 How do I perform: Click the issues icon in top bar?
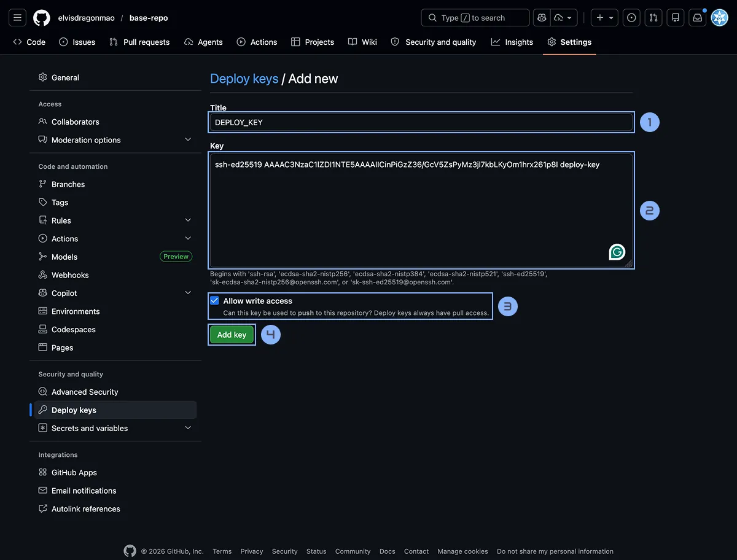point(631,18)
